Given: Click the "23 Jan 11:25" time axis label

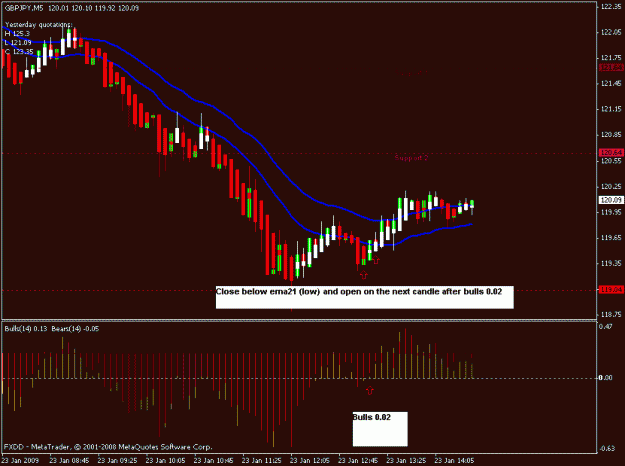Looking at the screenshot, I should (x=262, y=460).
